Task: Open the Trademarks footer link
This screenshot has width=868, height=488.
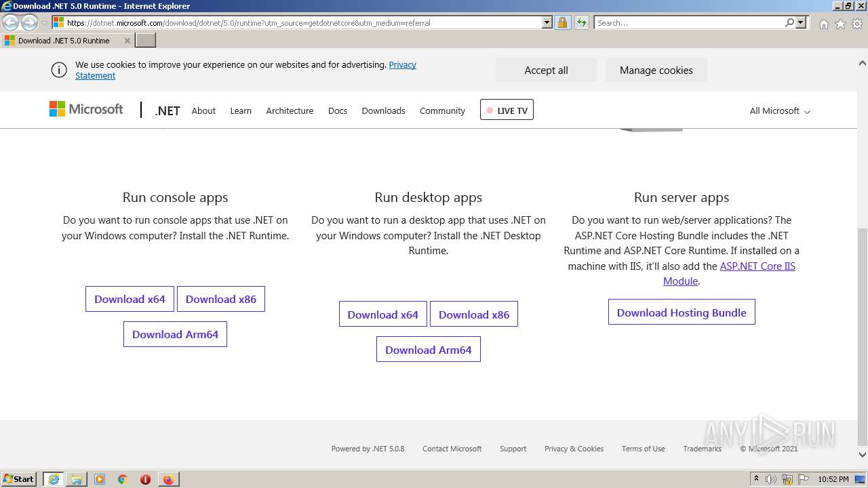Action: 702,449
